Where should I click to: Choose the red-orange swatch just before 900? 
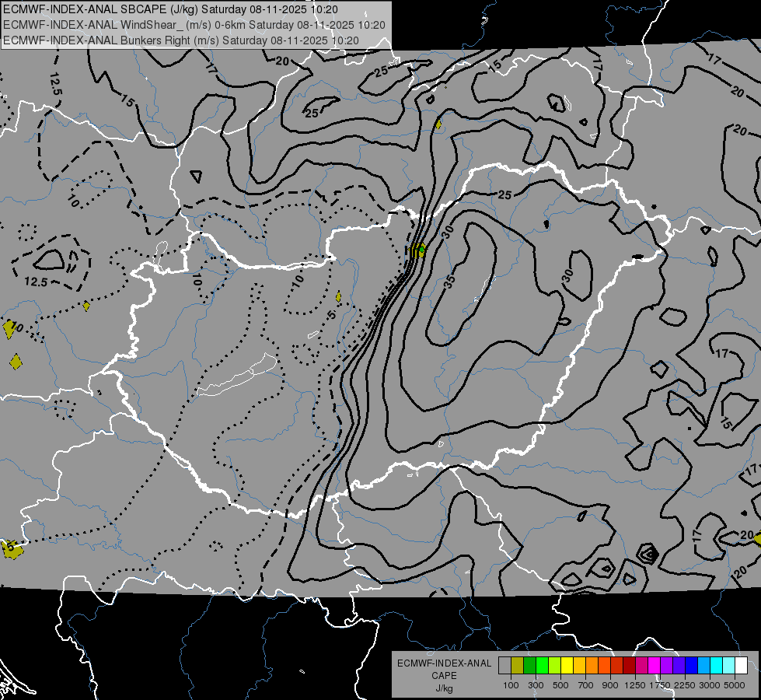(604, 666)
